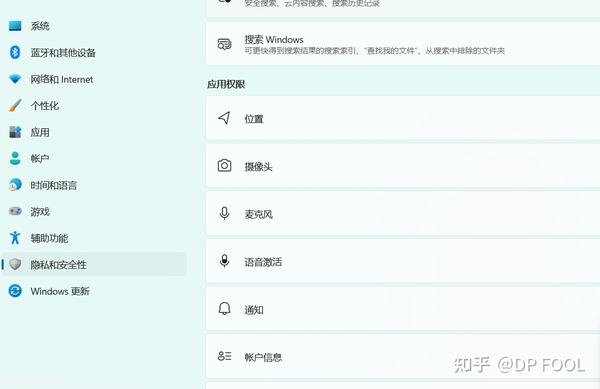600x389 pixels.
Task: Open 时间和语言 settings
Action: tap(94, 185)
